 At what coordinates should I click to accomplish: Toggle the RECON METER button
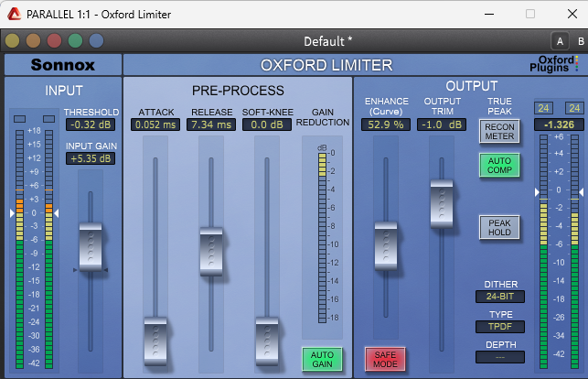499,132
